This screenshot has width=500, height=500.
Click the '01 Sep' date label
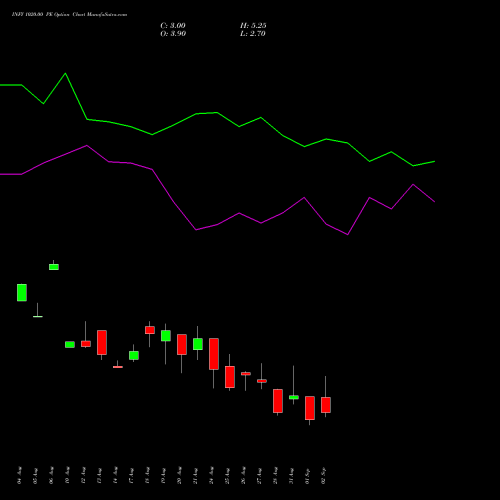[307, 476]
